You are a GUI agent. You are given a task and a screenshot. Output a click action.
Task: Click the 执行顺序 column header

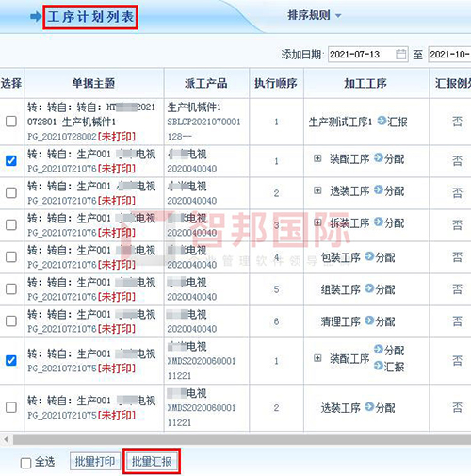coord(276,83)
